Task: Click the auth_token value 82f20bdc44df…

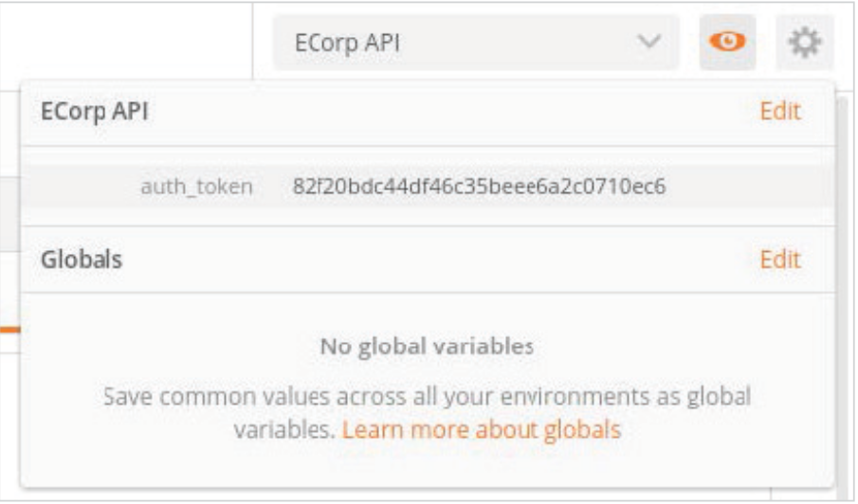Action: 479,187
